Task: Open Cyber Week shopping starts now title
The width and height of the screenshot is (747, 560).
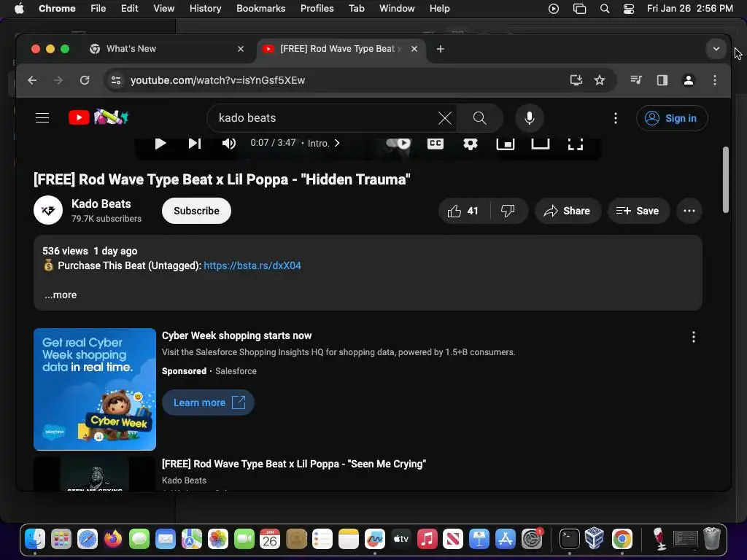Action: 237,335
